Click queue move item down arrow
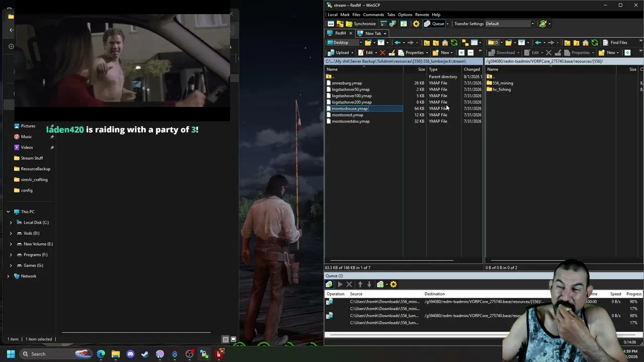The image size is (644, 362). [x=369, y=285]
